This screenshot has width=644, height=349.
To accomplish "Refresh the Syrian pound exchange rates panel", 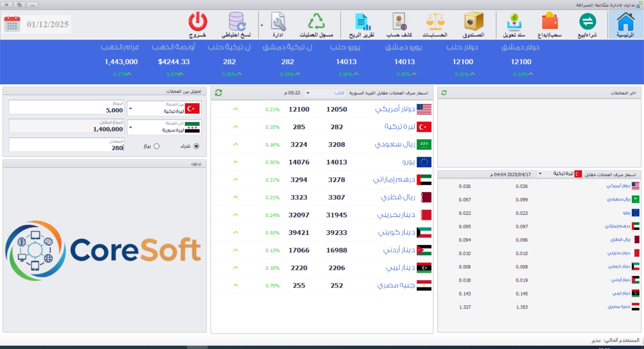I will pos(219,93).
